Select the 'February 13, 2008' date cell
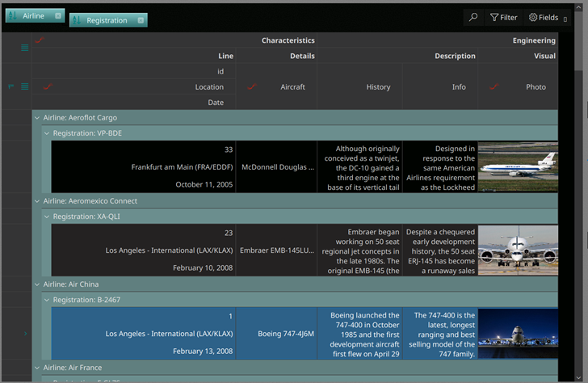The height and width of the screenshot is (383, 588). point(144,351)
